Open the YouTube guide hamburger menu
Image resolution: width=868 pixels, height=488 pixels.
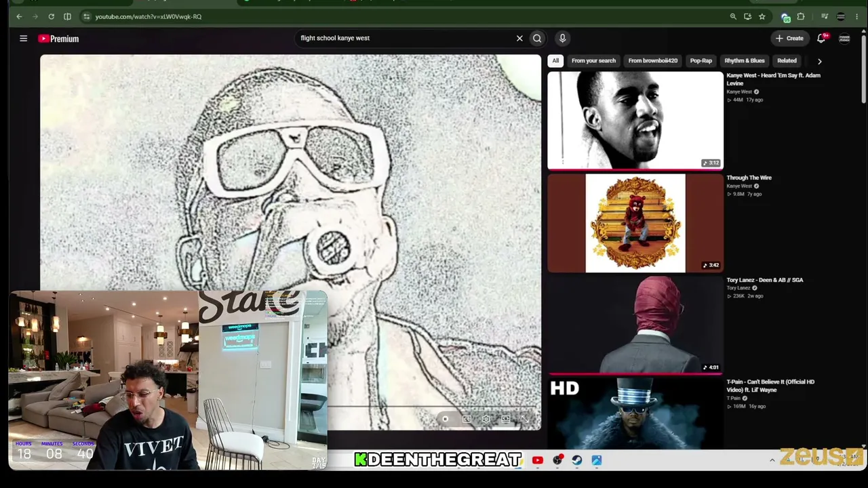pyautogui.click(x=23, y=39)
